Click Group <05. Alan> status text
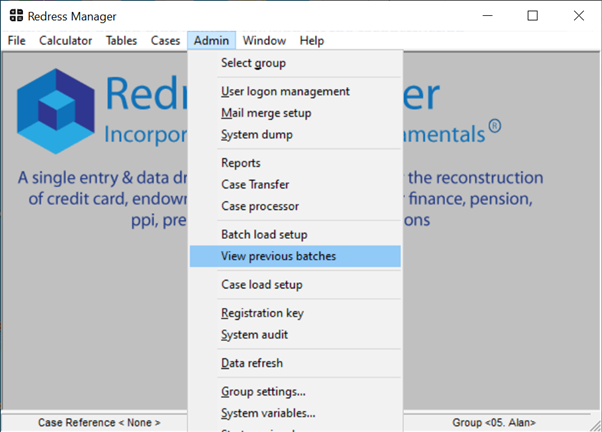The height and width of the screenshot is (432, 602). point(494,422)
